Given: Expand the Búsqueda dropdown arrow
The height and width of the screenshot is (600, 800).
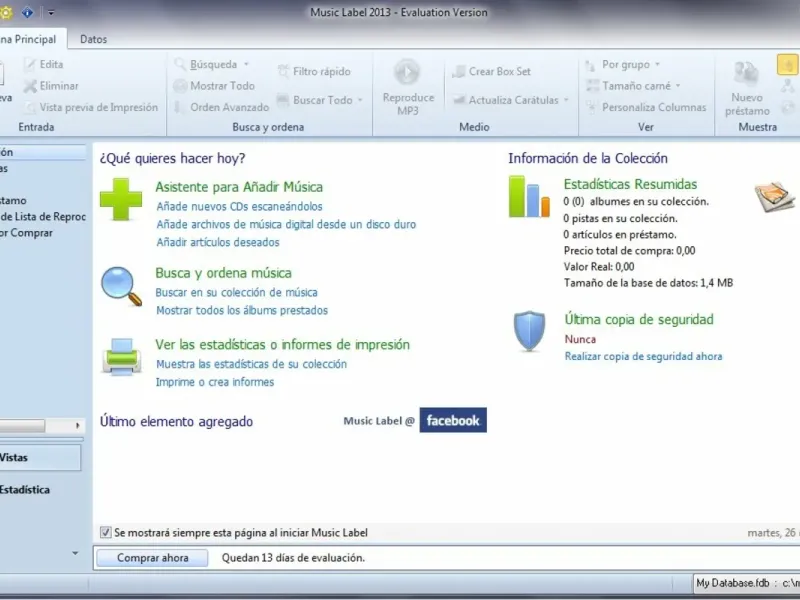Looking at the screenshot, I should [246, 64].
